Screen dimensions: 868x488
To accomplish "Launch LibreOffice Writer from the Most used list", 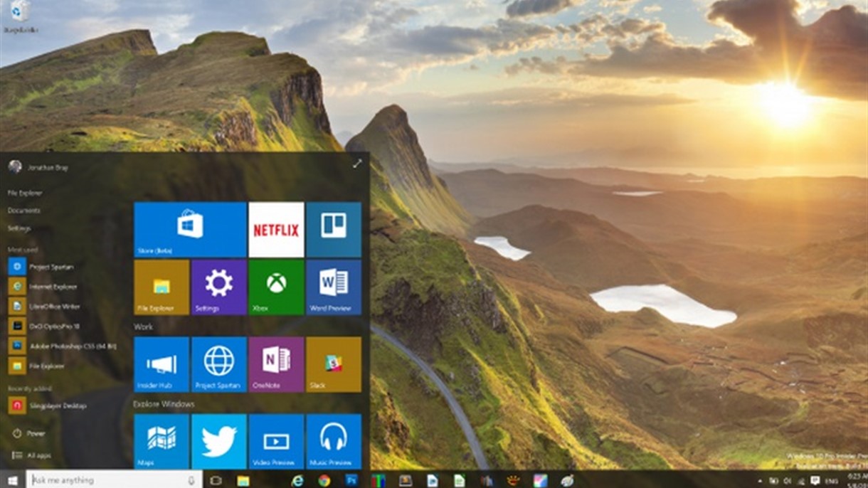I will click(43, 307).
